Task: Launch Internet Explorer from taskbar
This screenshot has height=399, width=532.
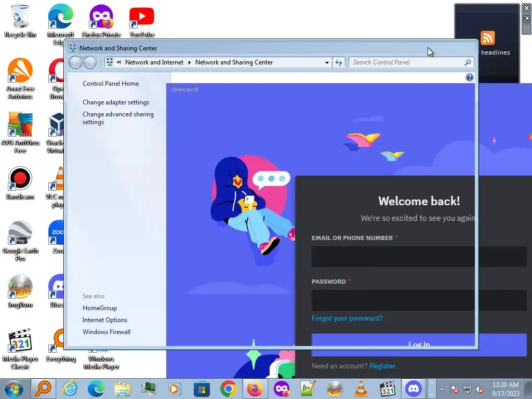Action: click(x=70, y=389)
